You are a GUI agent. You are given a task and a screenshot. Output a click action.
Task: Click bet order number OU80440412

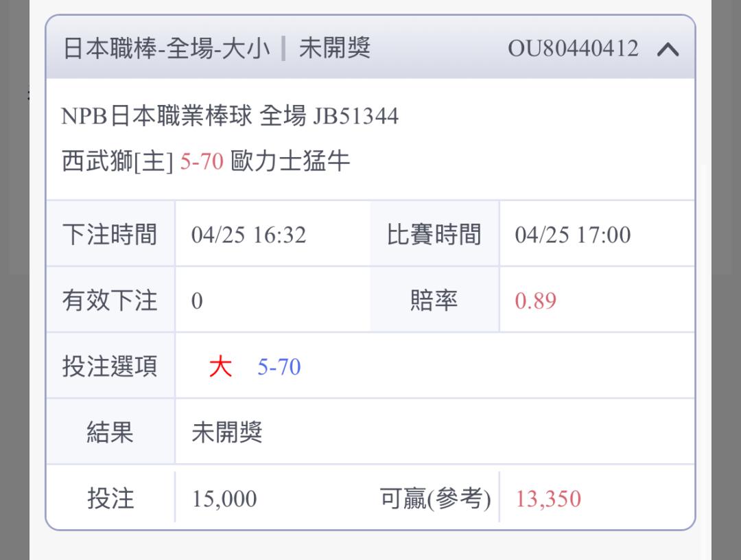573,48
